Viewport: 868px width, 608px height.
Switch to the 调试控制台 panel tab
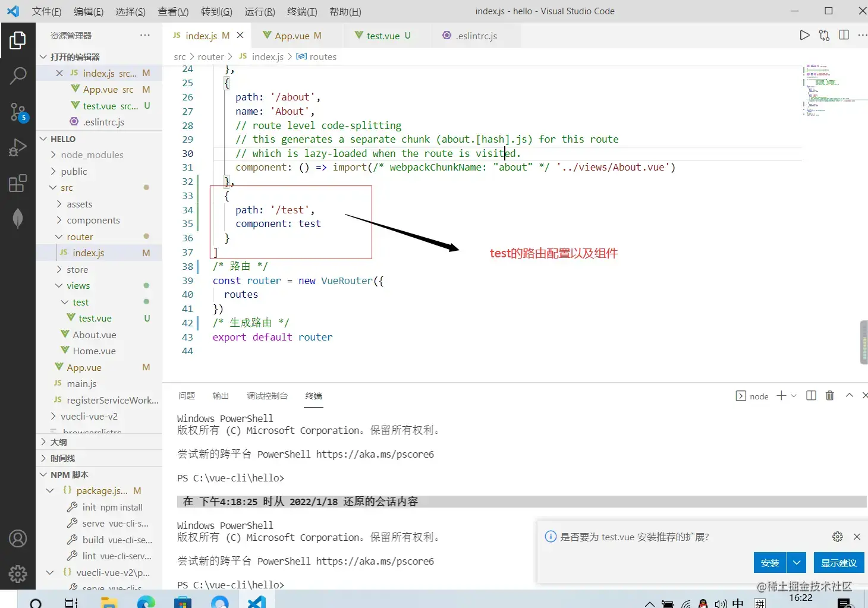(267, 396)
